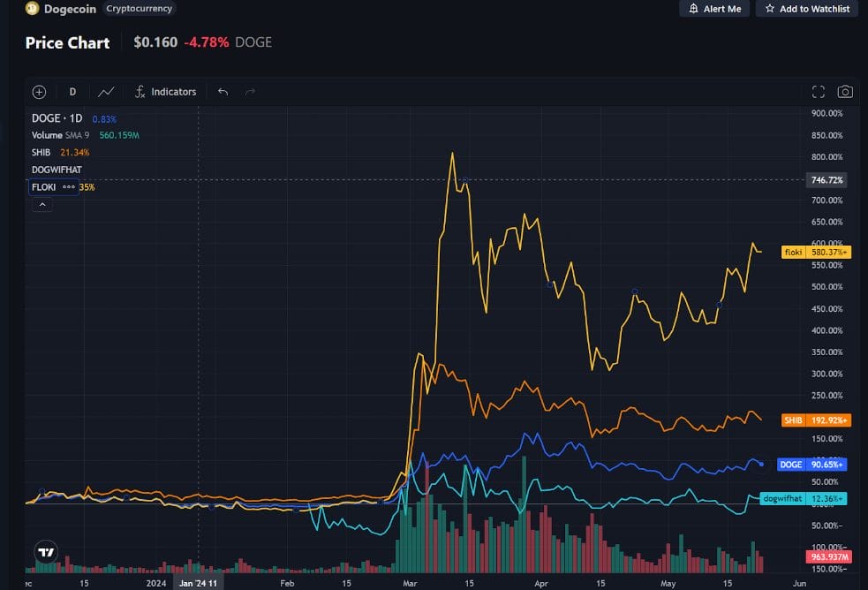Take a chart snapshot with camera icon
The width and height of the screenshot is (868, 590).
click(x=845, y=92)
